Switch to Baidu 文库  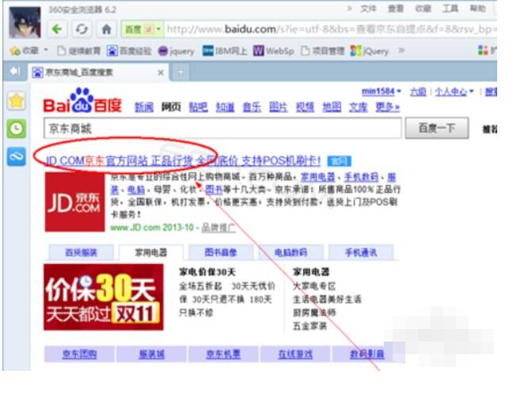pos(359,108)
